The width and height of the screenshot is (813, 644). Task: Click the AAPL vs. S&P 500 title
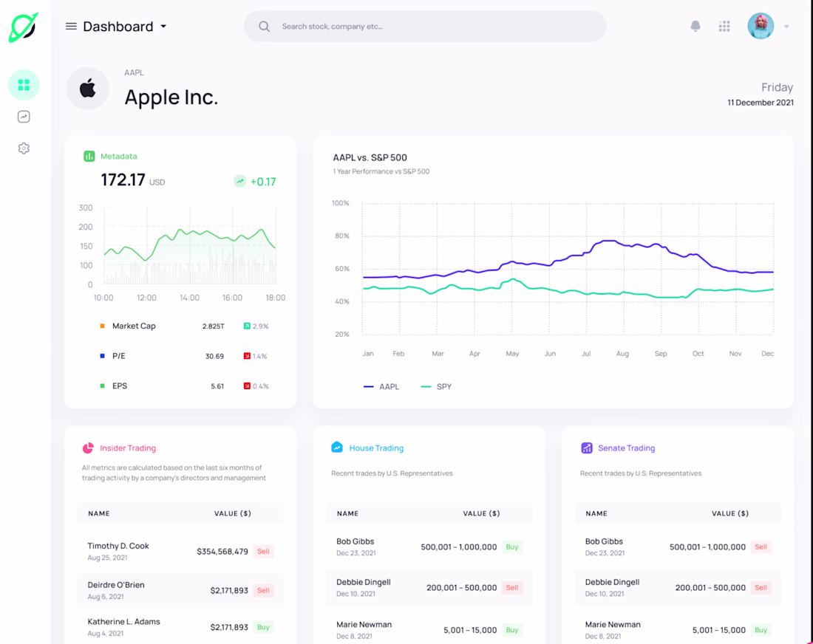coord(370,157)
